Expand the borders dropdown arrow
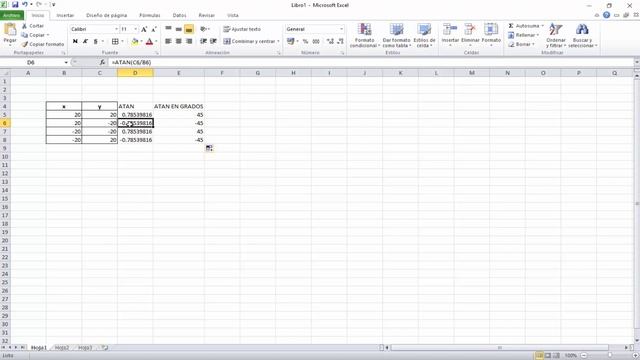This screenshot has width=640, height=360. coord(122,41)
